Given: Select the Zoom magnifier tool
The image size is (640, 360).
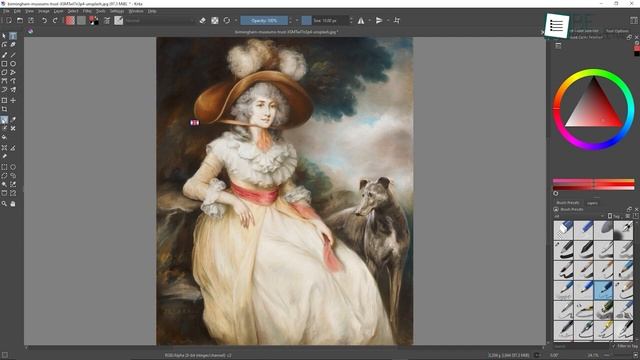Looking at the screenshot, I should (4, 203).
